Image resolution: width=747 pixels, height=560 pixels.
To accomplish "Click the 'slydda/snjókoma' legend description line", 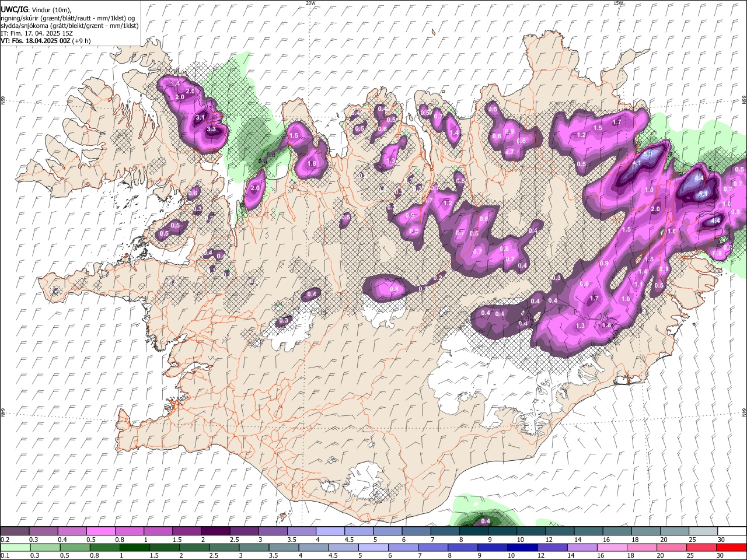I will click(69, 26).
